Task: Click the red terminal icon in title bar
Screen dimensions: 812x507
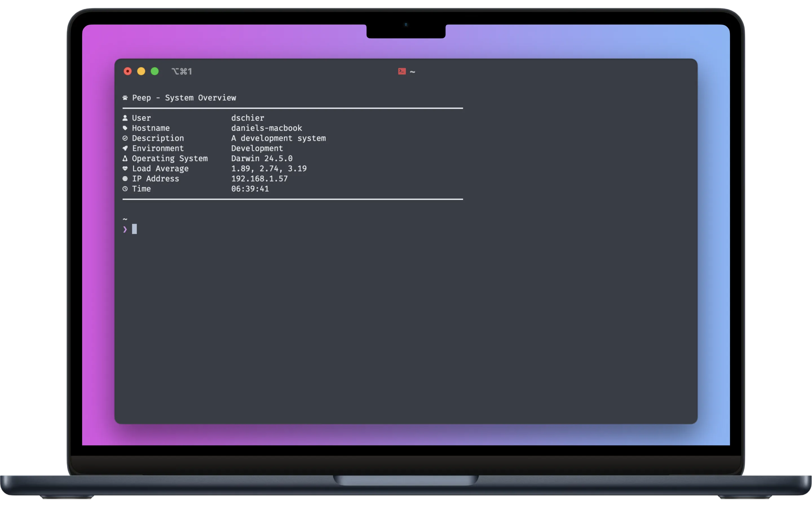Action: click(402, 72)
